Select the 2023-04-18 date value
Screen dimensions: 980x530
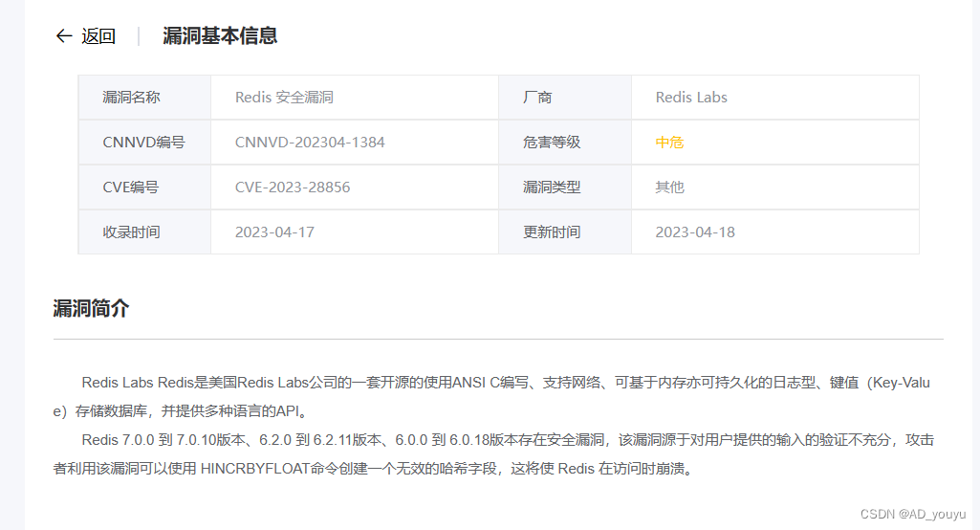(x=695, y=232)
